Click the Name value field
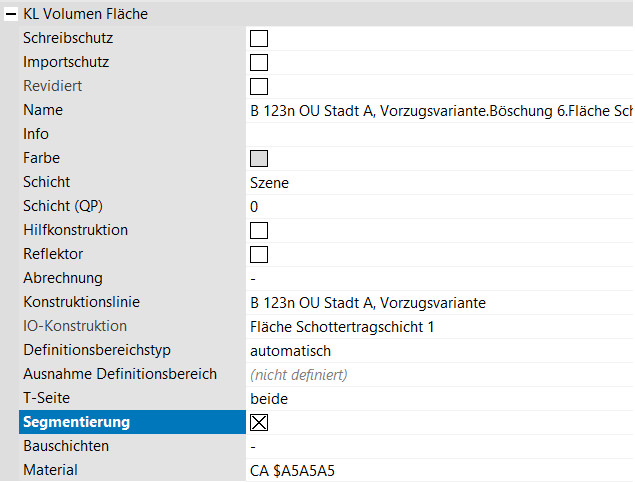Screen dimensions: 635x482 [x=440, y=110]
